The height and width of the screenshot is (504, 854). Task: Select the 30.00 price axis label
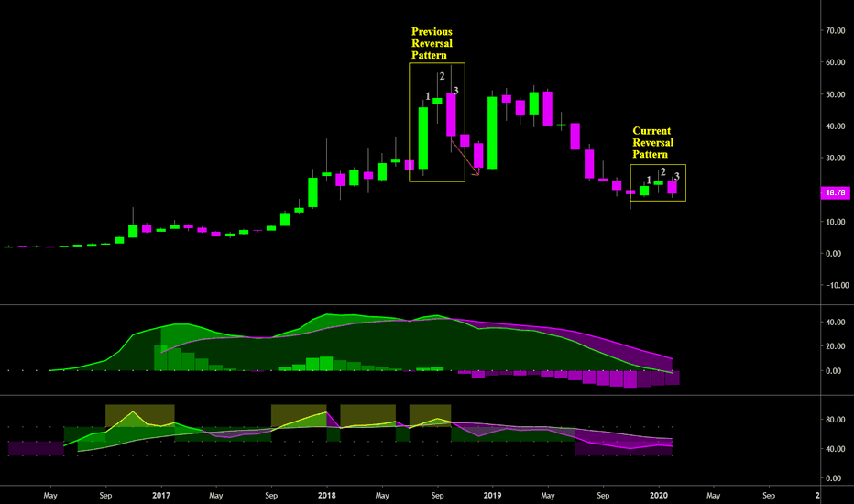pyautogui.click(x=836, y=158)
